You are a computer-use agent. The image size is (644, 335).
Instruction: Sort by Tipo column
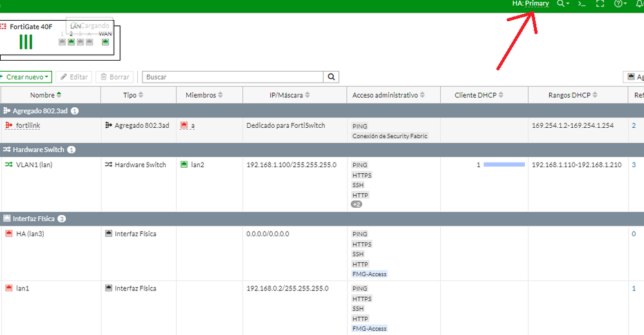click(x=133, y=95)
